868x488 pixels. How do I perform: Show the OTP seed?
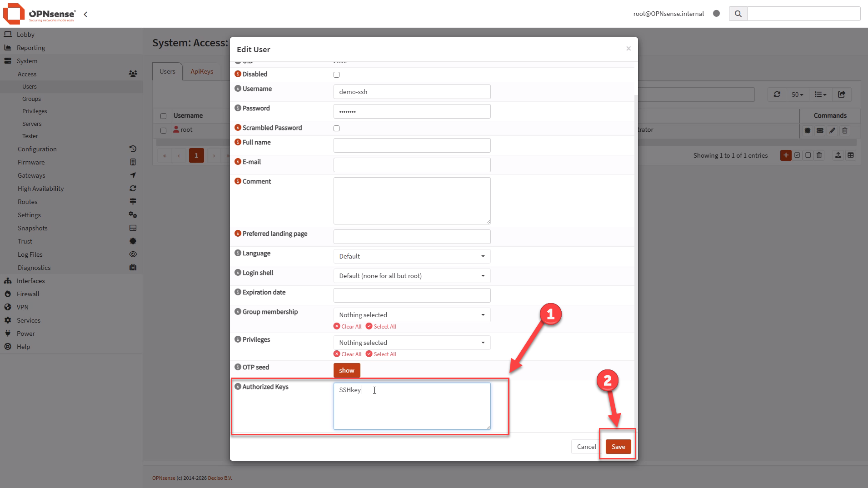pos(346,370)
